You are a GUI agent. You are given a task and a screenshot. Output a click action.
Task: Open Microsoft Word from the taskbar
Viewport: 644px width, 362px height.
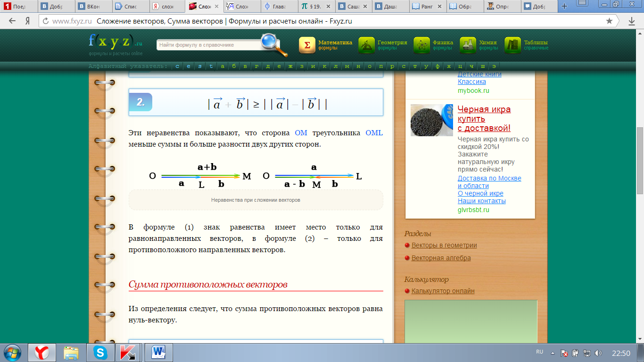pyautogui.click(x=158, y=353)
